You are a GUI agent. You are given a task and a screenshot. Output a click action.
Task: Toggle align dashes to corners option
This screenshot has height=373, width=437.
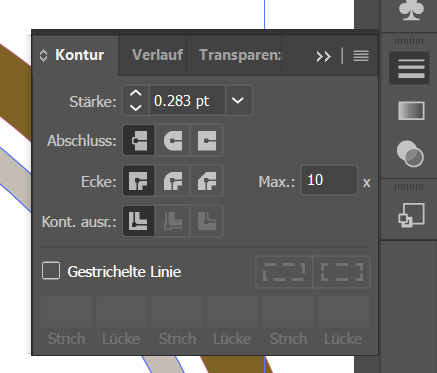[x=342, y=272]
